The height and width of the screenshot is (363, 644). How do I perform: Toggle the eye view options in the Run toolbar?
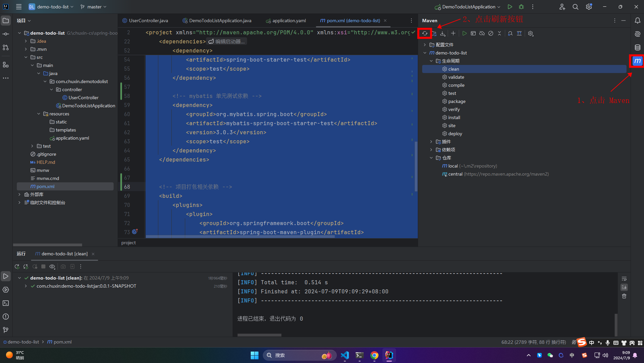click(x=52, y=266)
